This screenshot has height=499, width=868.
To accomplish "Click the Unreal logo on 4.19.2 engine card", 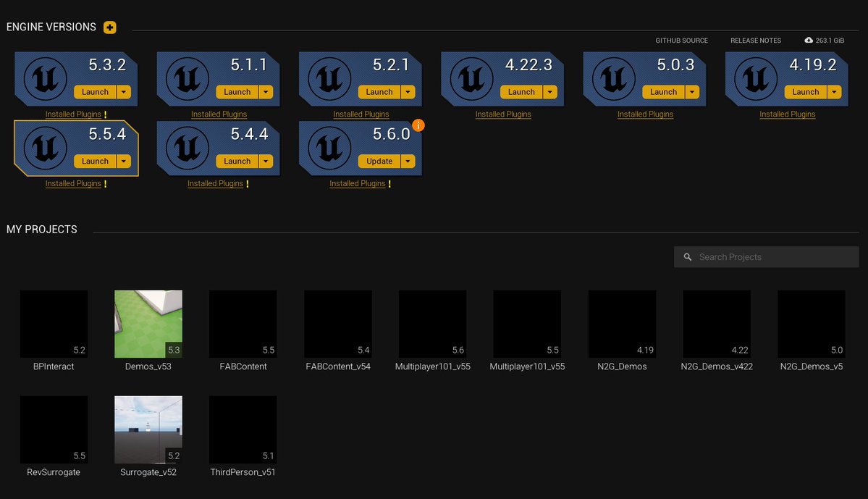I will point(756,79).
